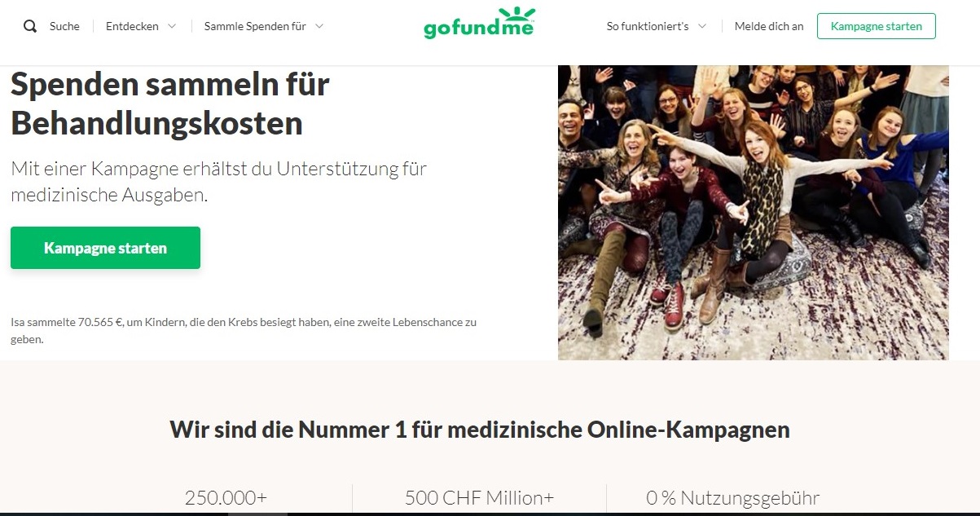The image size is (980, 516).
Task: Open the group celebration photo
Action: click(x=754, y=213)
